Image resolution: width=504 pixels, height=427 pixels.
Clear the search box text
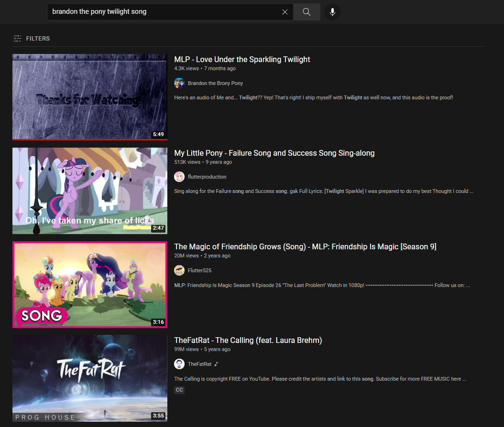[x=285, y=12]
